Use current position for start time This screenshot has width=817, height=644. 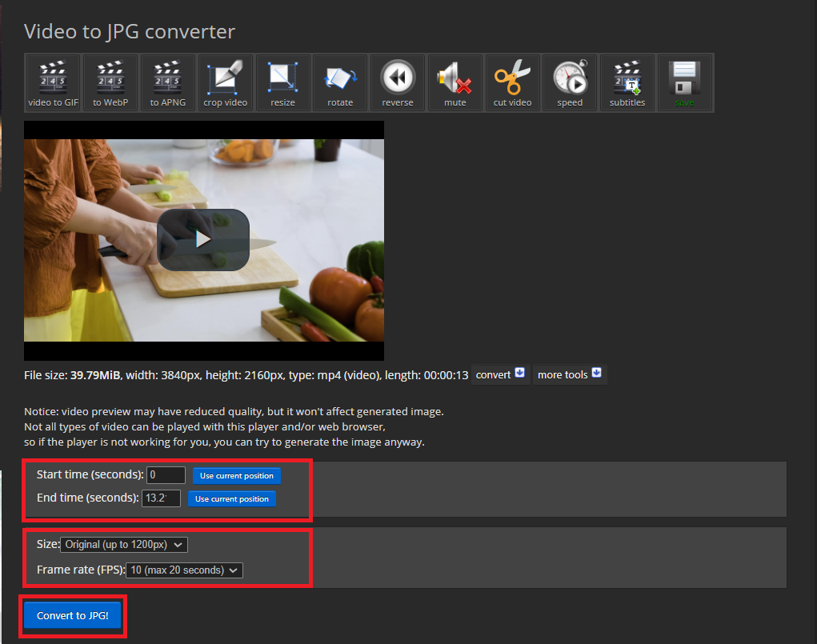tap(236, 475)
